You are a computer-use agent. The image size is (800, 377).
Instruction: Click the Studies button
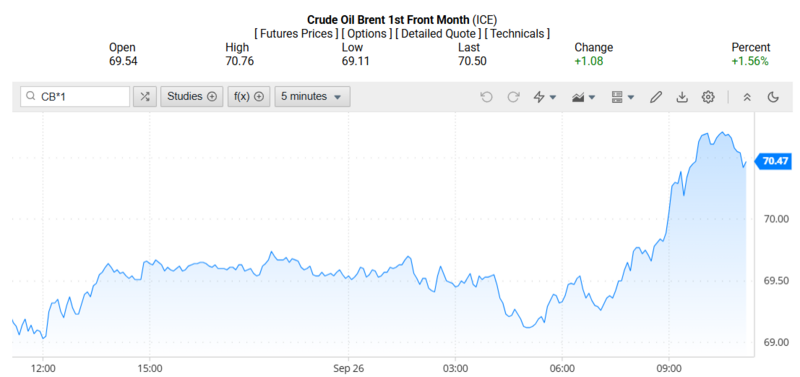pyautogui.click(x=192, y=96)
